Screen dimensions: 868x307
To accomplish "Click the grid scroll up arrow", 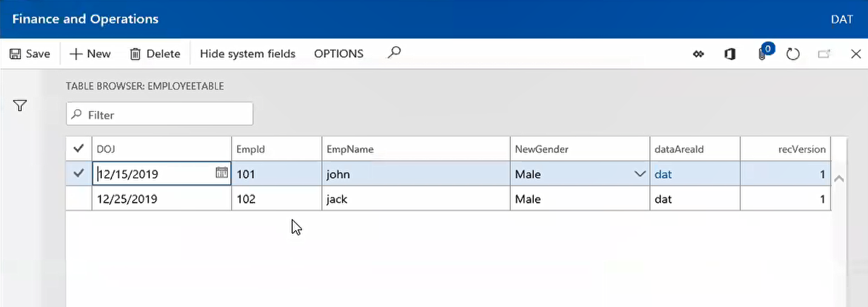I will pos(839,179).
